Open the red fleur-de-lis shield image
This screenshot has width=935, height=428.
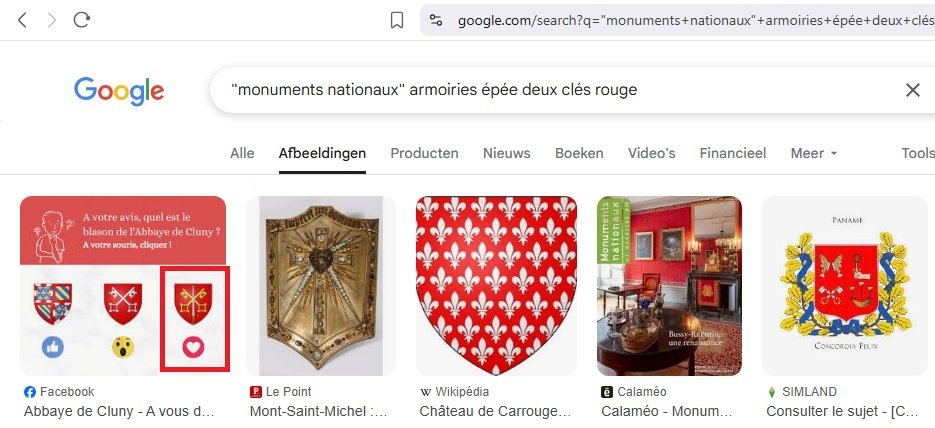click(x=497, y=285)
